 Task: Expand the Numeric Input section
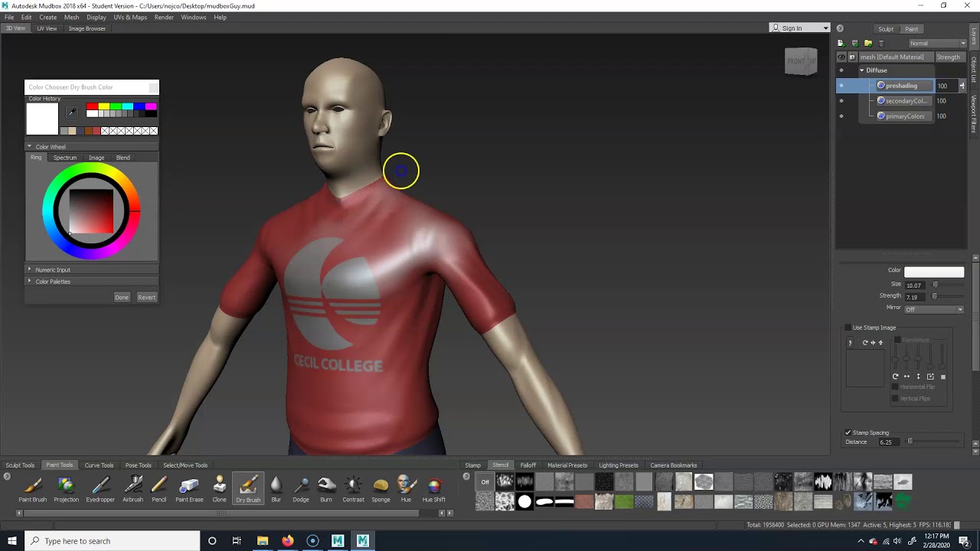(30, 269)
